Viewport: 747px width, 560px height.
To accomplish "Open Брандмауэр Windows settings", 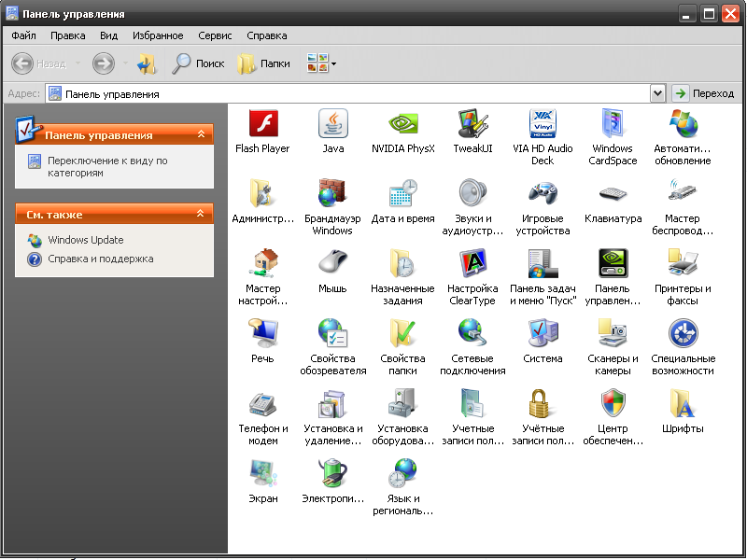I will 332,207.
